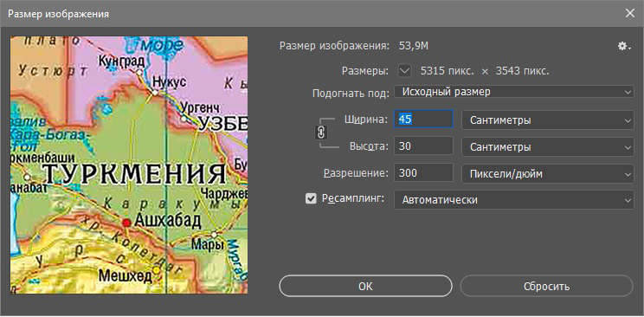Toggle the constrain proportions chain link icon

coord(322,133)
